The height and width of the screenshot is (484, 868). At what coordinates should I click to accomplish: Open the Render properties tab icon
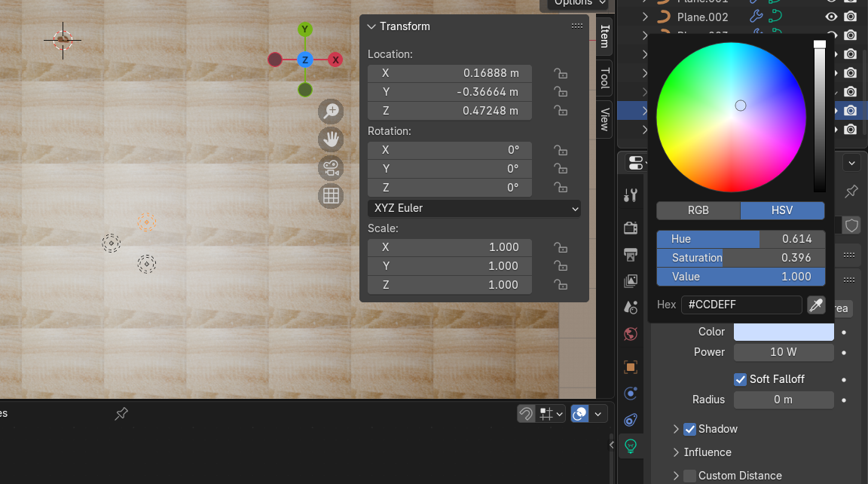click(631, 227)
